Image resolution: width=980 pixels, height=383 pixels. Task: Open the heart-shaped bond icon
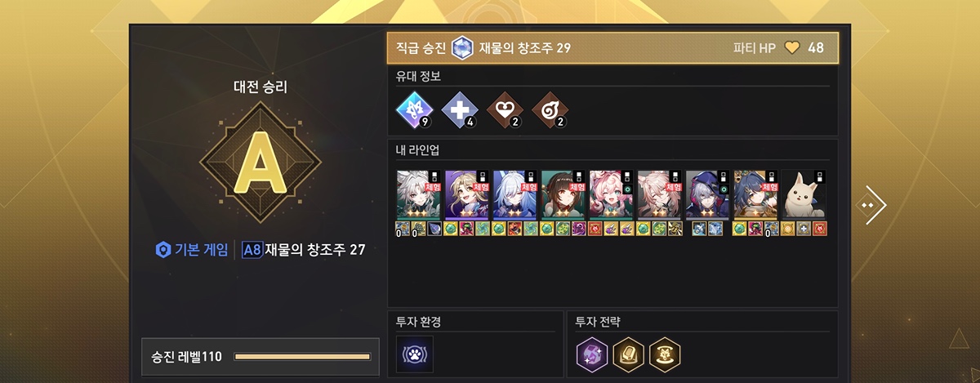click(502, 110)
